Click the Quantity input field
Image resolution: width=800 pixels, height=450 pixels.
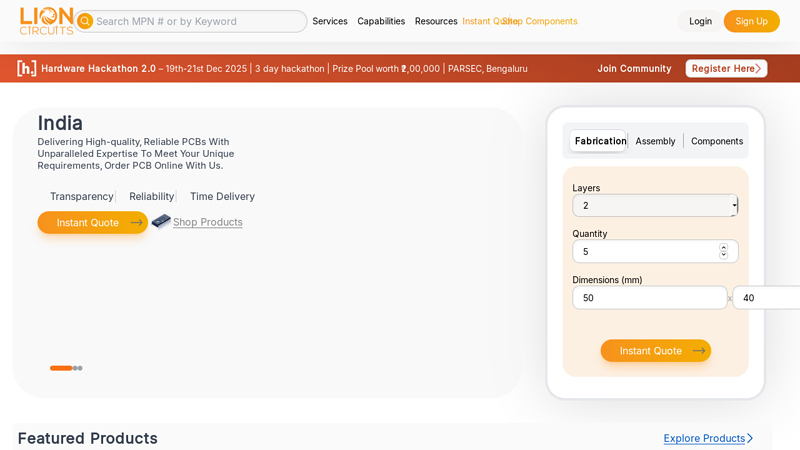pos(655,252)
